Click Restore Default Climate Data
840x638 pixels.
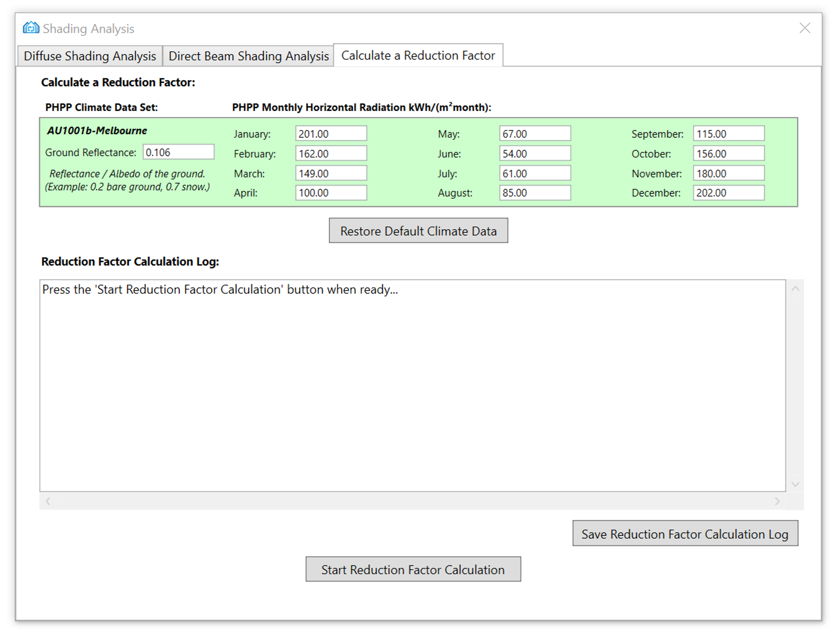[x=418, y=231]
